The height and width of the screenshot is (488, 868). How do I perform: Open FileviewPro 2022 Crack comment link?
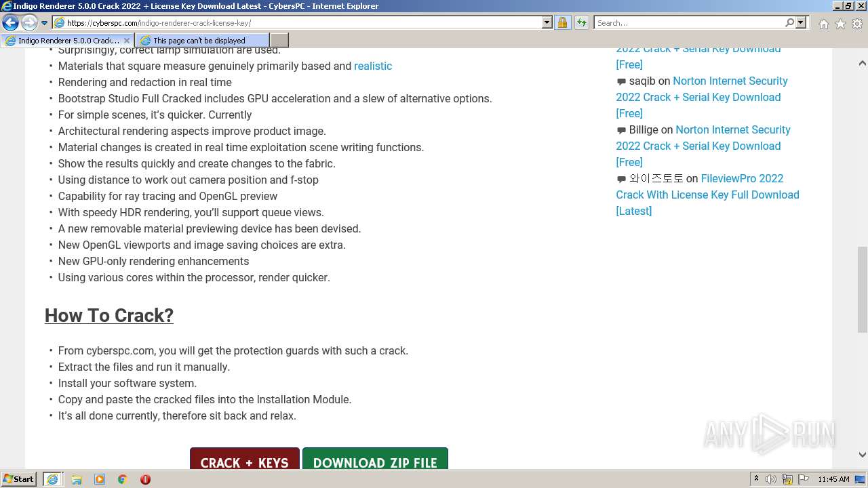(707, 195)
